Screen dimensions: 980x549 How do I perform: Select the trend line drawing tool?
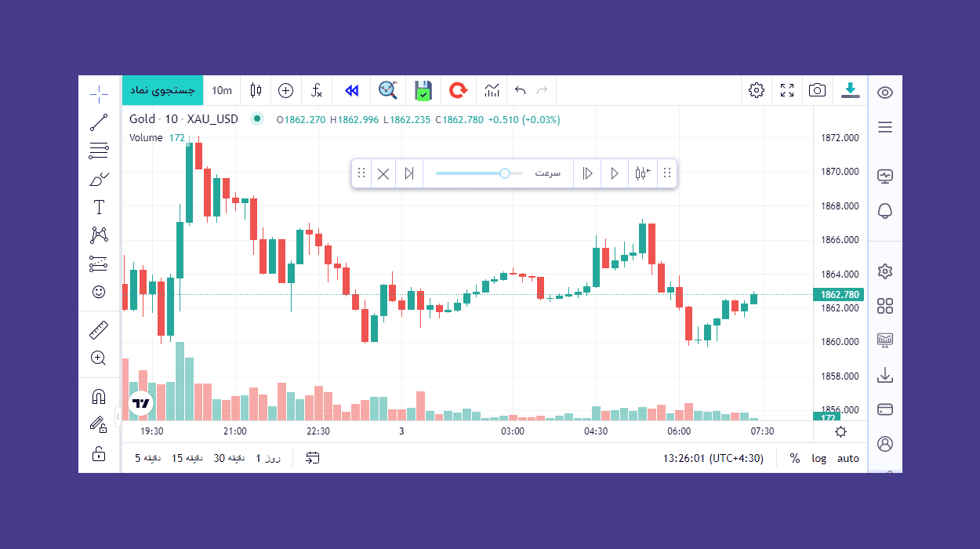point(99,122)
